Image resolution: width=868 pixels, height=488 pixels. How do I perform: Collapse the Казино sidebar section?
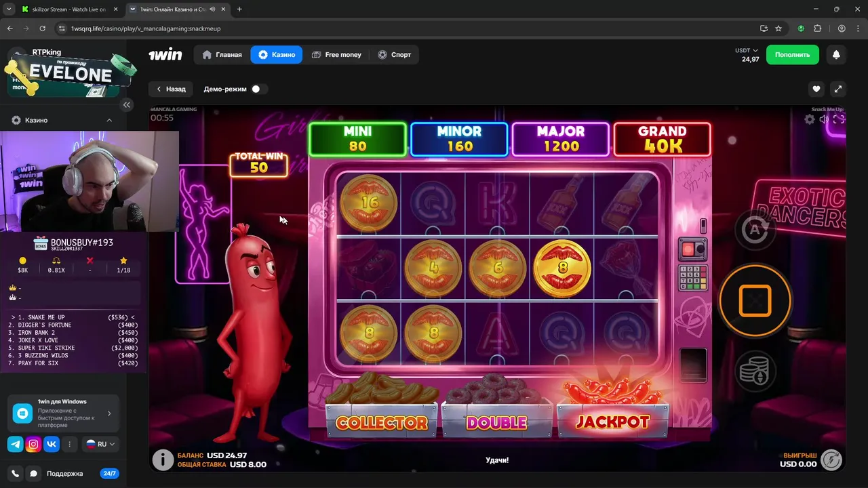[x=109, y=120]
